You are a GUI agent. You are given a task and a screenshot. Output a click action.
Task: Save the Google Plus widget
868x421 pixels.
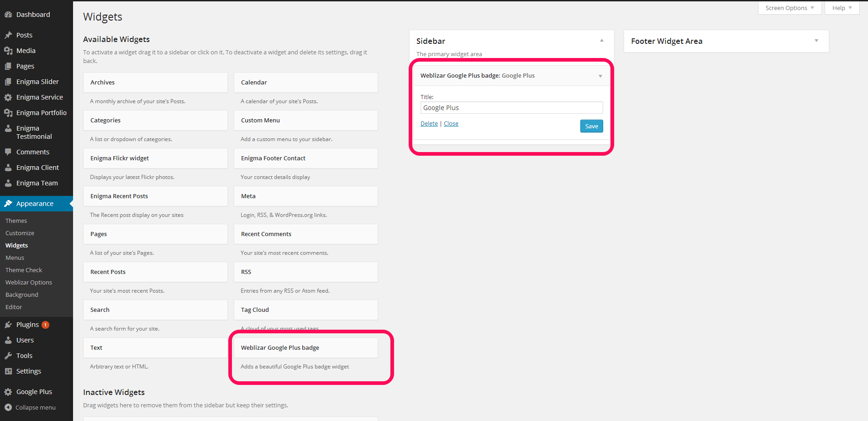coord(591,126)
